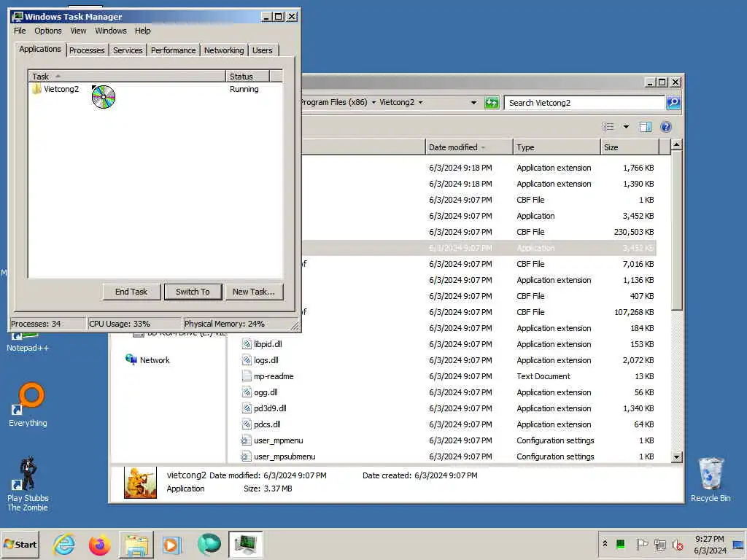747x560 pixels.
Task: Click the End Task button
Action: click(131, 292)
